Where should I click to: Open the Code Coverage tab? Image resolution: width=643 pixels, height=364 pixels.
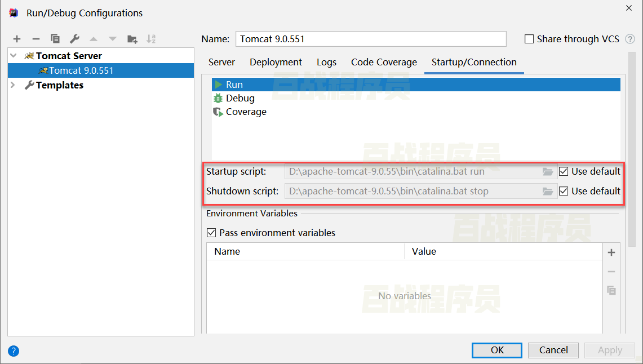point(384,62)
